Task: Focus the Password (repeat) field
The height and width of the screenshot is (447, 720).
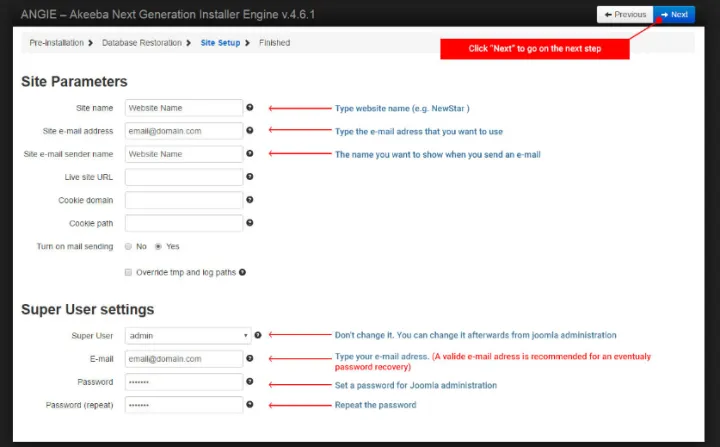Action: pyautogui.click(x=184, y=405)
